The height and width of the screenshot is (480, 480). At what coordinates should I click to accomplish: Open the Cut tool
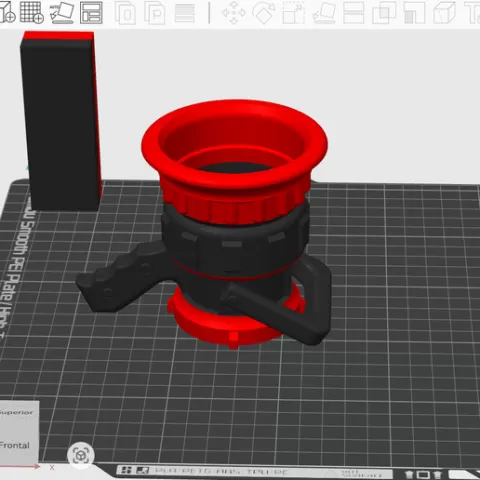tap(354, 13)
